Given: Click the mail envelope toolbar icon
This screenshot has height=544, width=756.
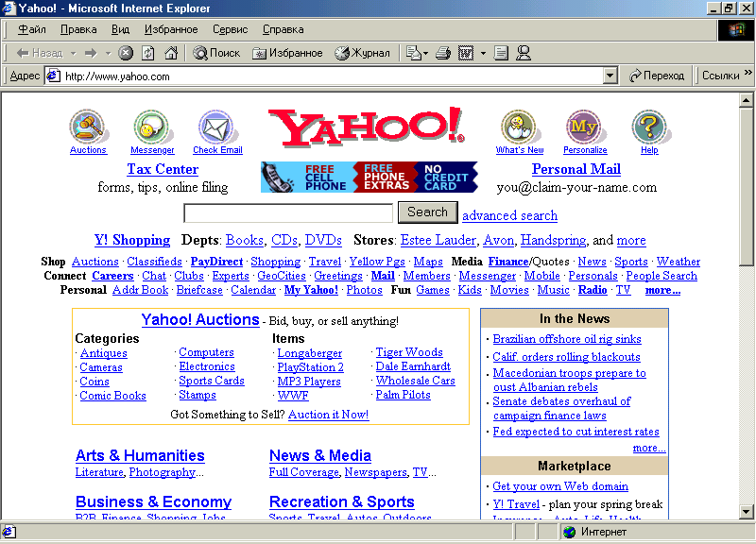Looking at the screenshot, I should 414,53.
